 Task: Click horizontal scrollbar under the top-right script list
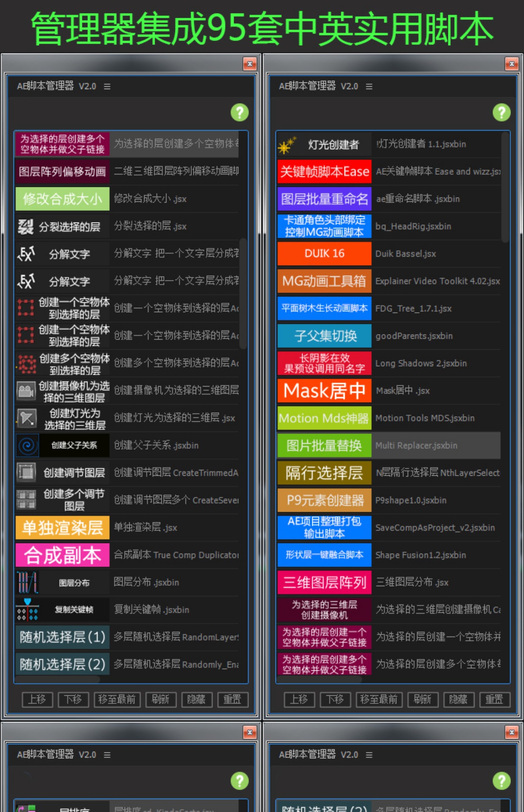click(x=319, y=680)
